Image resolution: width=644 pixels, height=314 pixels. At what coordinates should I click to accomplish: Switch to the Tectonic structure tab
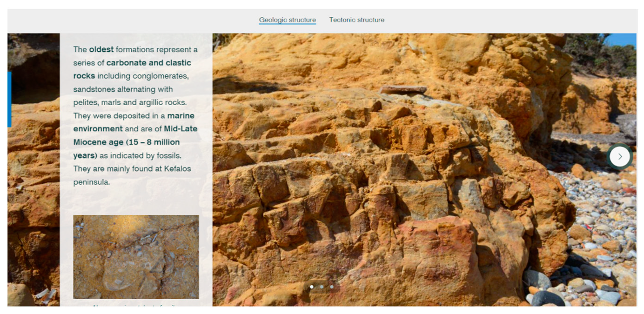[356, 20]
